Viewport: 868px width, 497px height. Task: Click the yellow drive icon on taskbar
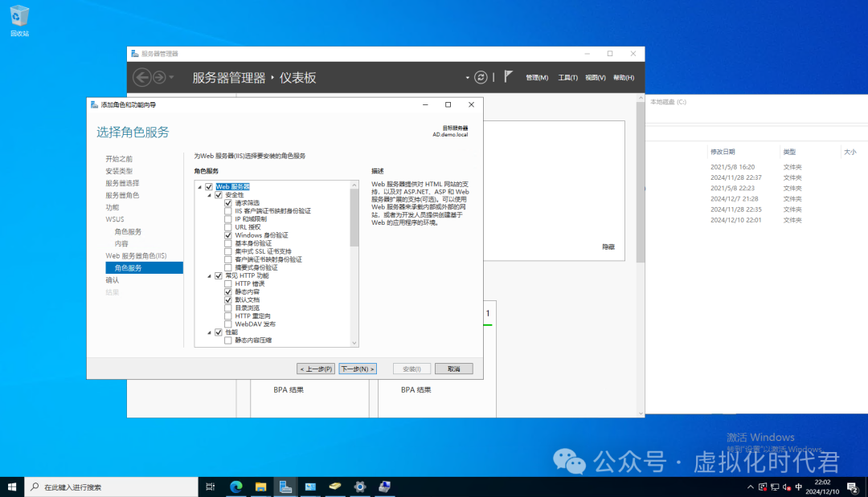(335, 487)
